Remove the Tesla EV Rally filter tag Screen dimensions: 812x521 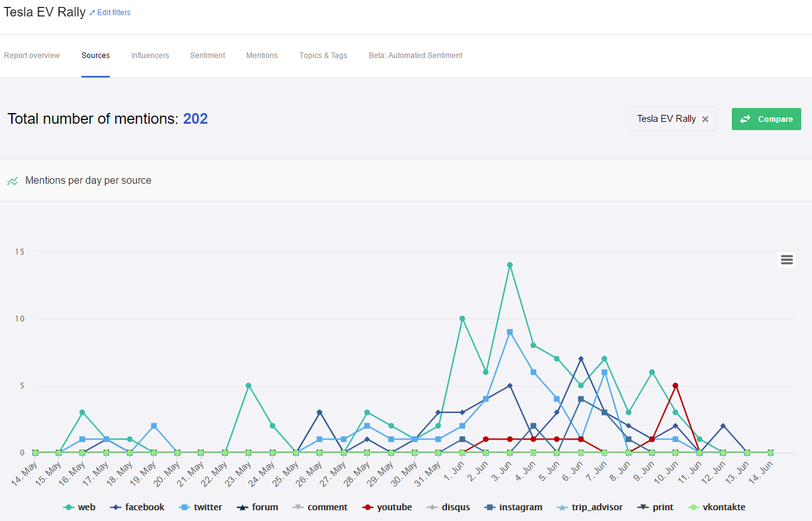[x=705, y=119]
